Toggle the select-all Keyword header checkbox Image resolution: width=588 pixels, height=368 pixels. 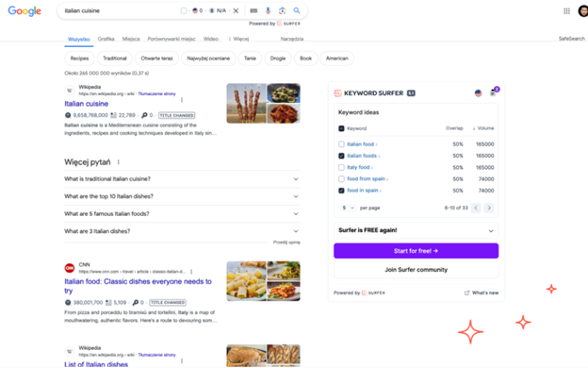pos(341,128)
